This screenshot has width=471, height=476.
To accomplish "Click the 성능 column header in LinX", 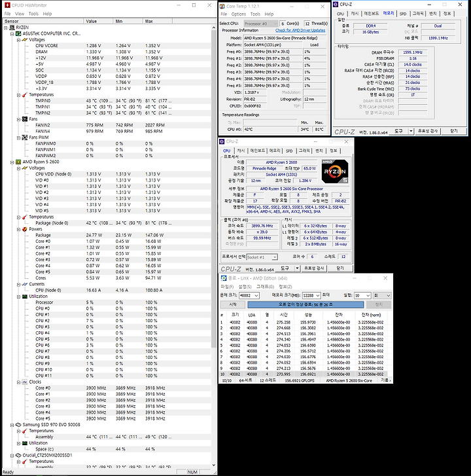I will (x=308, y=315).
